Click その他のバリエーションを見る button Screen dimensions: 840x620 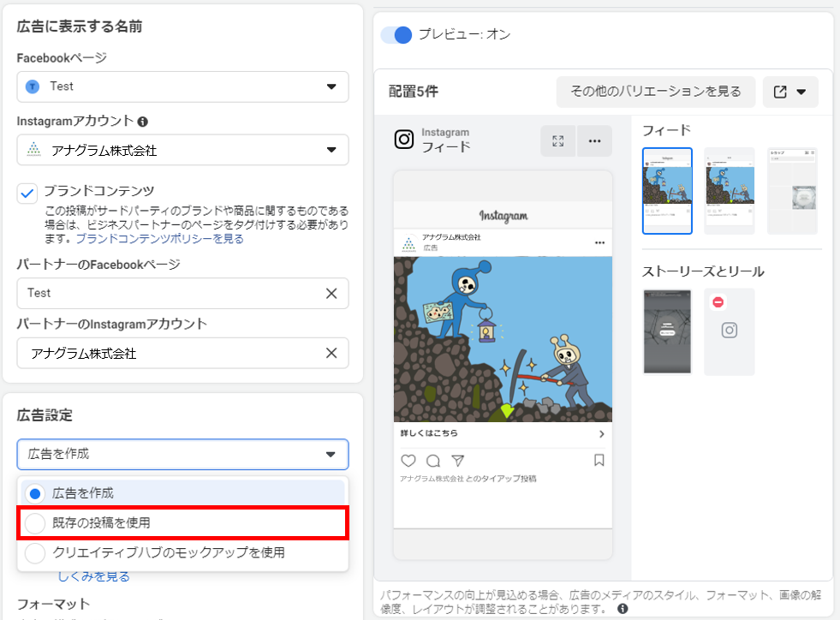click(x=655, y=92)
